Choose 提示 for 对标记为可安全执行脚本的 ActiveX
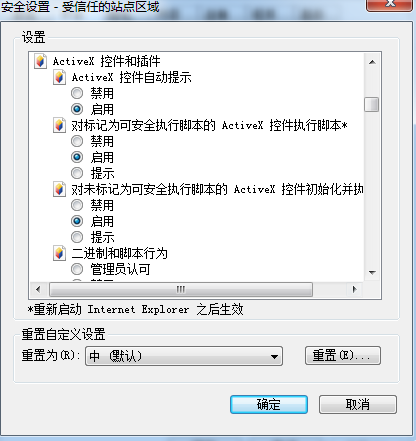 point(77,173)
